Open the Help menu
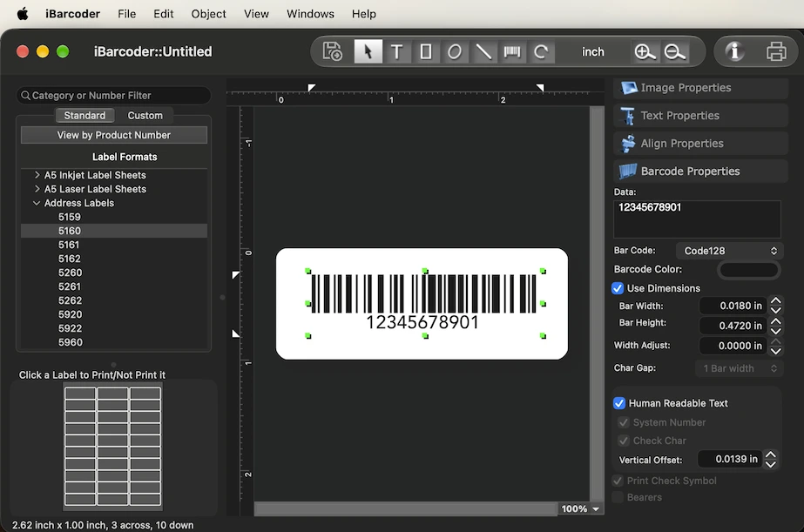 (363, 14)
